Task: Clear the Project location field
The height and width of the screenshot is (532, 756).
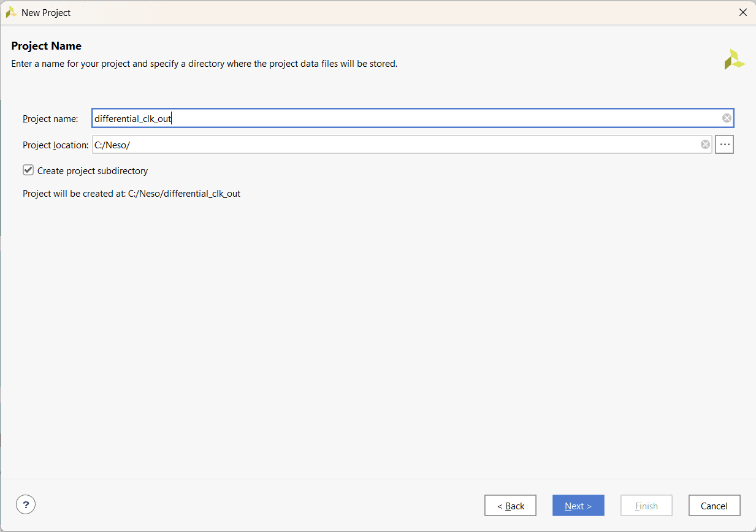Action: click(705, 145)
